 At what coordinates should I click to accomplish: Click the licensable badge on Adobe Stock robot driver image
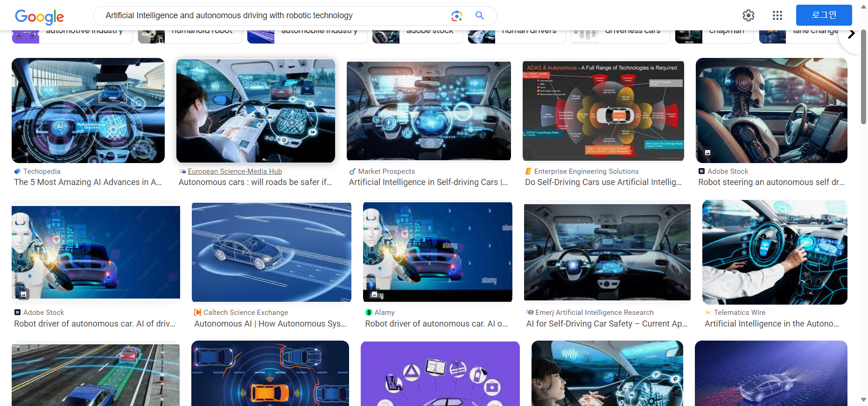[23, 294]
